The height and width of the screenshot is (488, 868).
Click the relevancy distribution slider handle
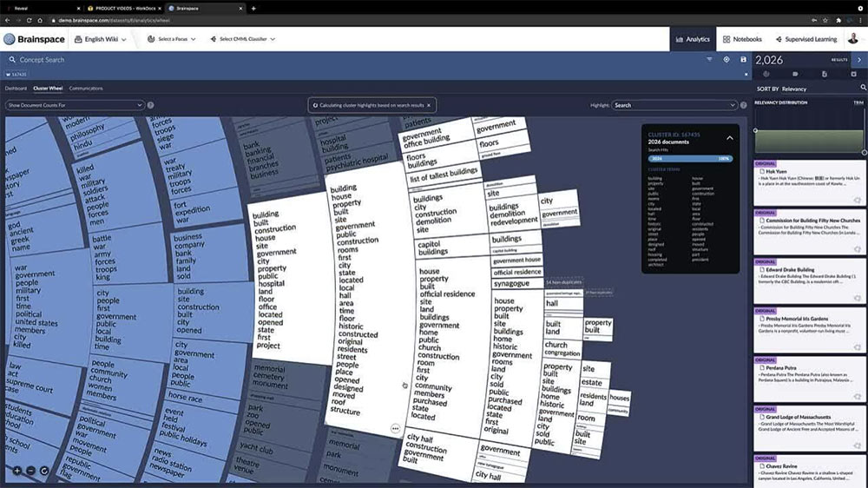(755, 130)
